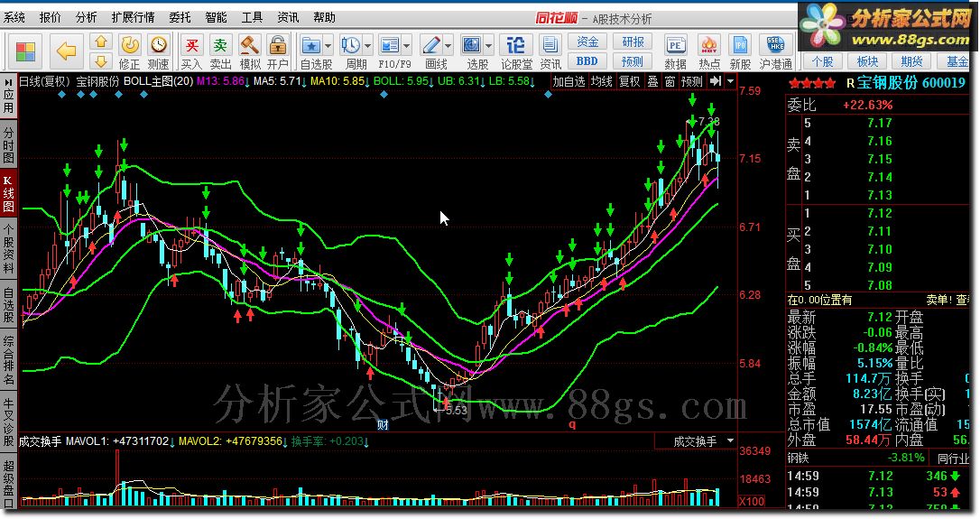980x519 pixels.
Task: Click the 资金 button
Action: pos(587,42)
